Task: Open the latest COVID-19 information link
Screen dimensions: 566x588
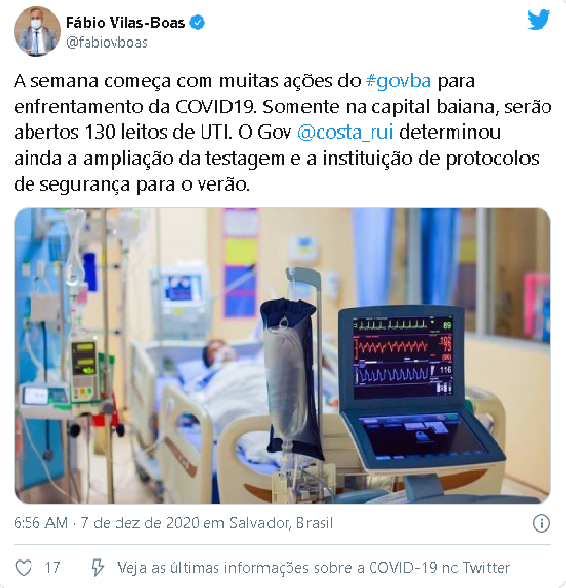Action: [x=313, y=568]
